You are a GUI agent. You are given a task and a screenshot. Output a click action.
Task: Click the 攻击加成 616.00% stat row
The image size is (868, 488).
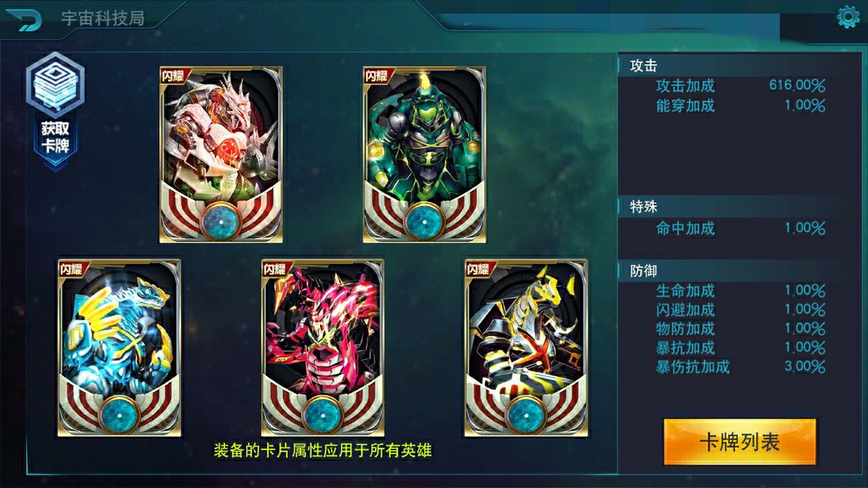741,86
